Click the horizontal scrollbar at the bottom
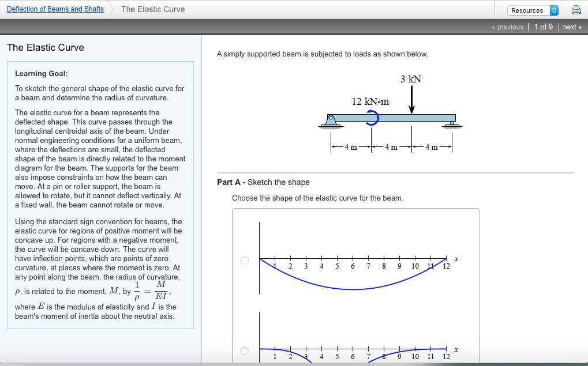Image resolution: width=588 pixels, height=366 pixels. point(289,364)
